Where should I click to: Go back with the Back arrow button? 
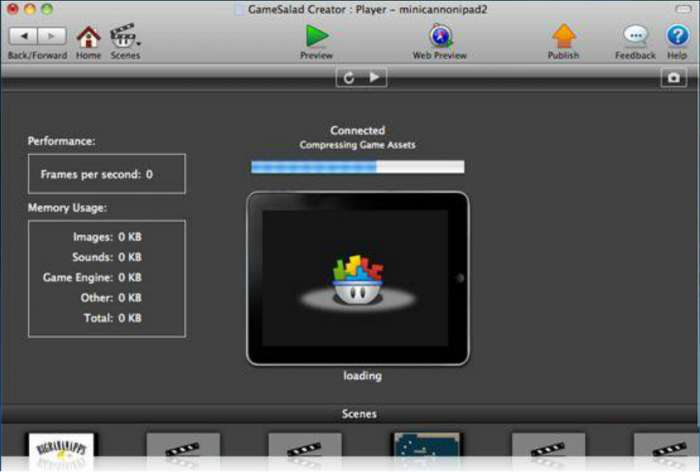point(24,36)
